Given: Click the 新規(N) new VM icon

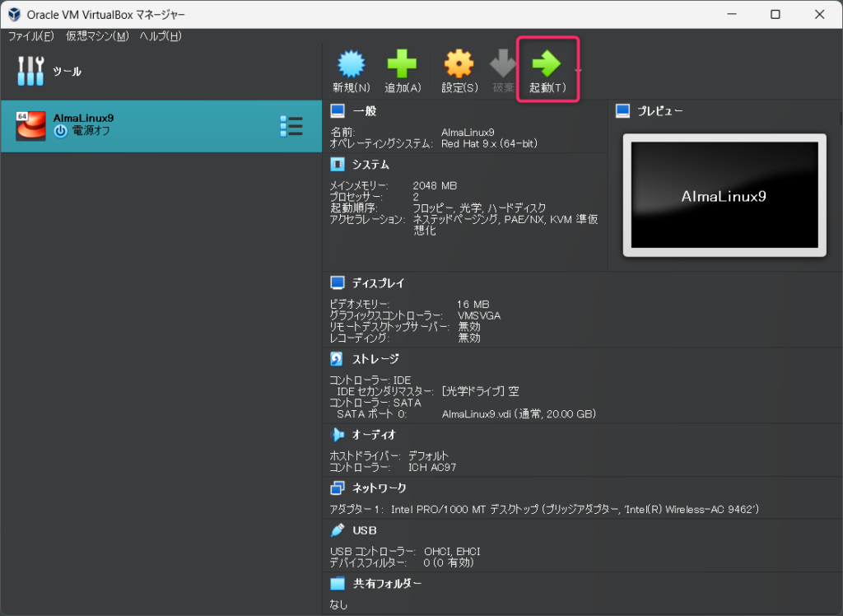Looking at the screenshot, I should [x=351, y=64].
